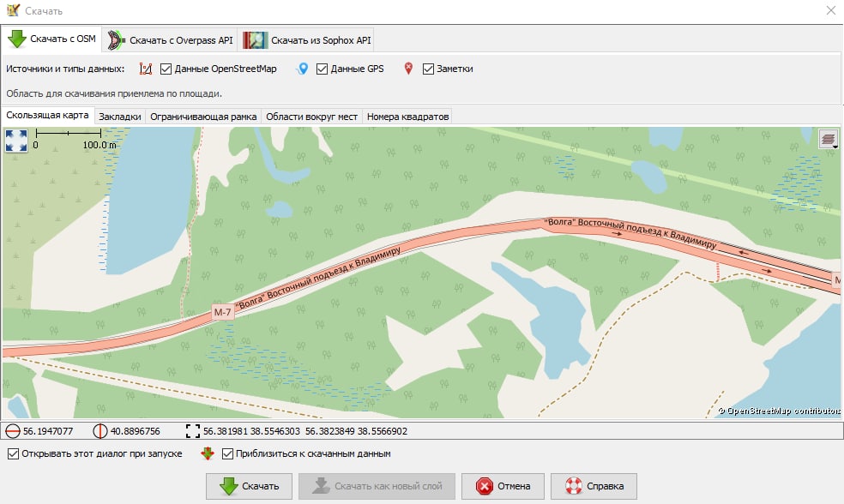844x504 pixels.
Task: Open the Скачать из Sophox API tab
Action: pyautogui.click(x=307, y=40)
